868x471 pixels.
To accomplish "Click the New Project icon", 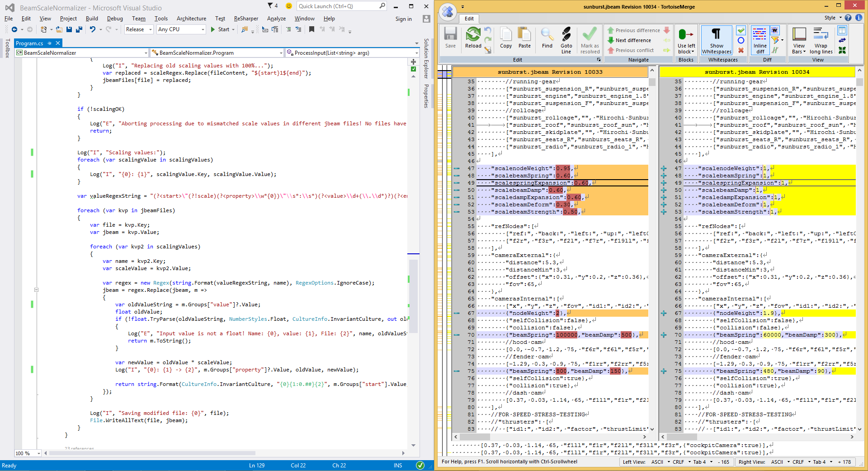I will point(44,29).
